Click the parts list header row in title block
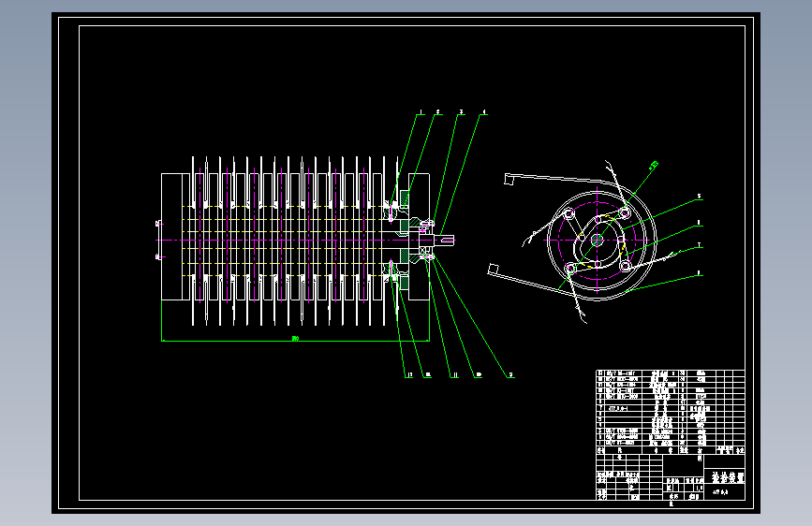 [x=671, y=450]
